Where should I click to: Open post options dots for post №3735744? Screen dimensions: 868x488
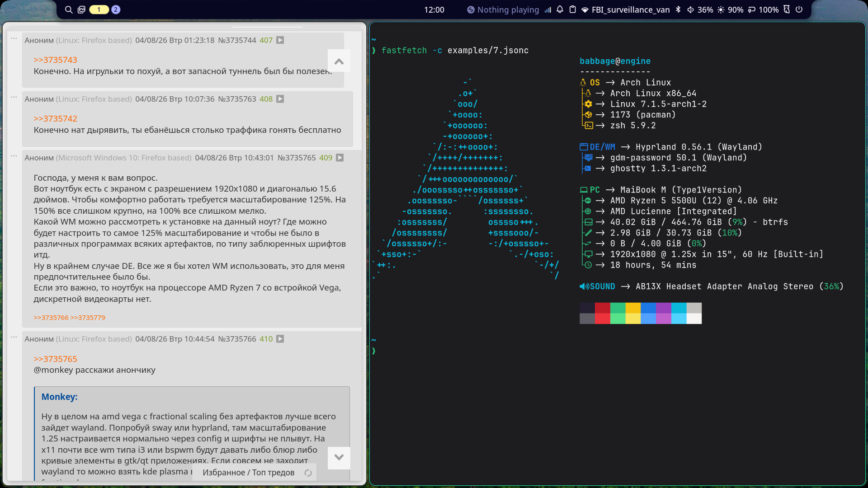click(14, 38)
